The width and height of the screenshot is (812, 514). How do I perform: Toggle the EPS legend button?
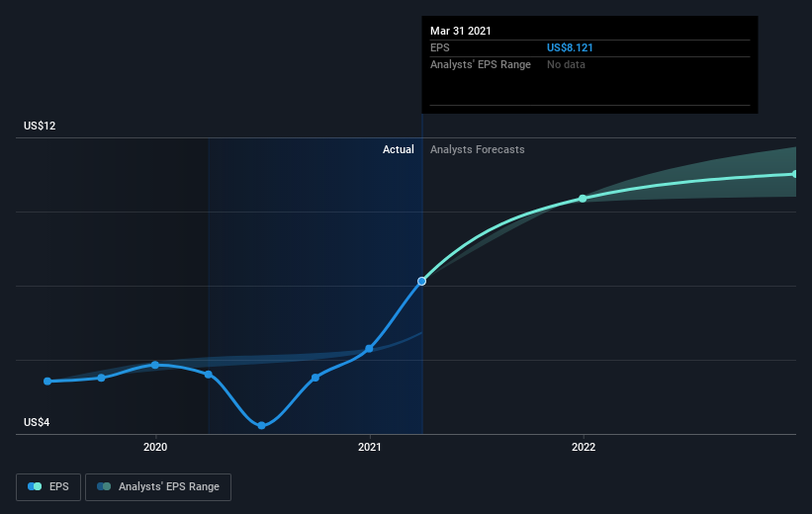tap(48, 487)
